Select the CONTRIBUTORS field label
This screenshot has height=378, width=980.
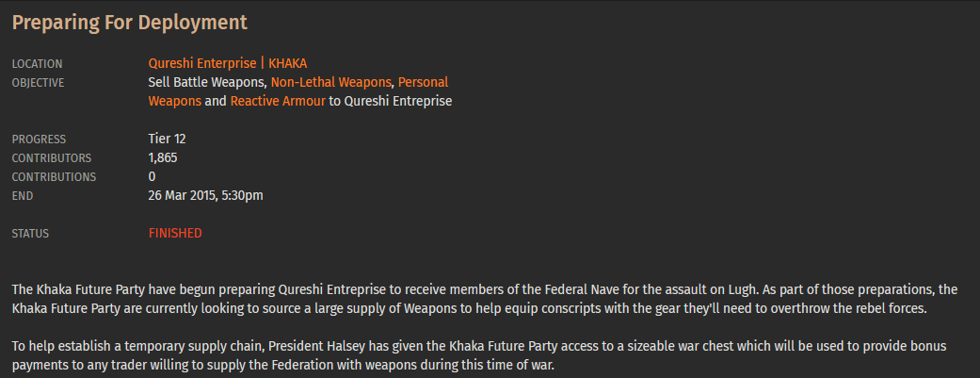(x=51, y=157)
